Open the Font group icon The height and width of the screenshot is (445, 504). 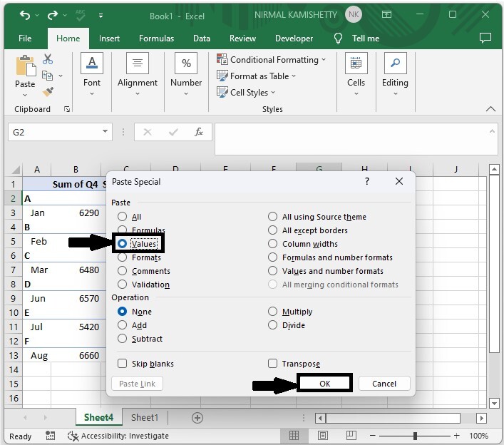pos(92,64)
